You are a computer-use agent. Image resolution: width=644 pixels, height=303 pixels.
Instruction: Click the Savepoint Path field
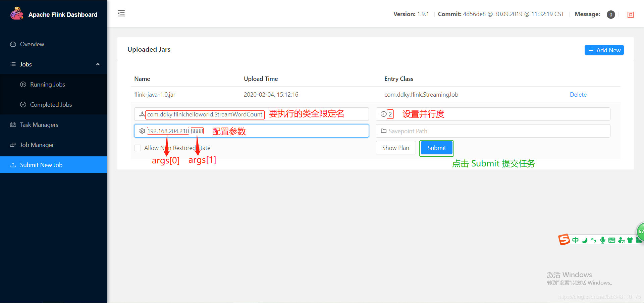pyautogui.click(x=493, y=131)
